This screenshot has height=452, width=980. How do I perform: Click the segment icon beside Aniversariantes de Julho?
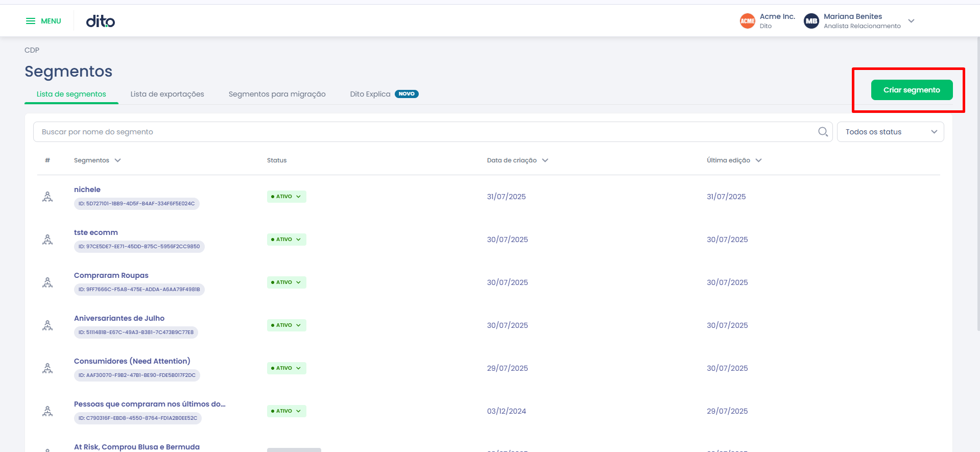point(47,325)
